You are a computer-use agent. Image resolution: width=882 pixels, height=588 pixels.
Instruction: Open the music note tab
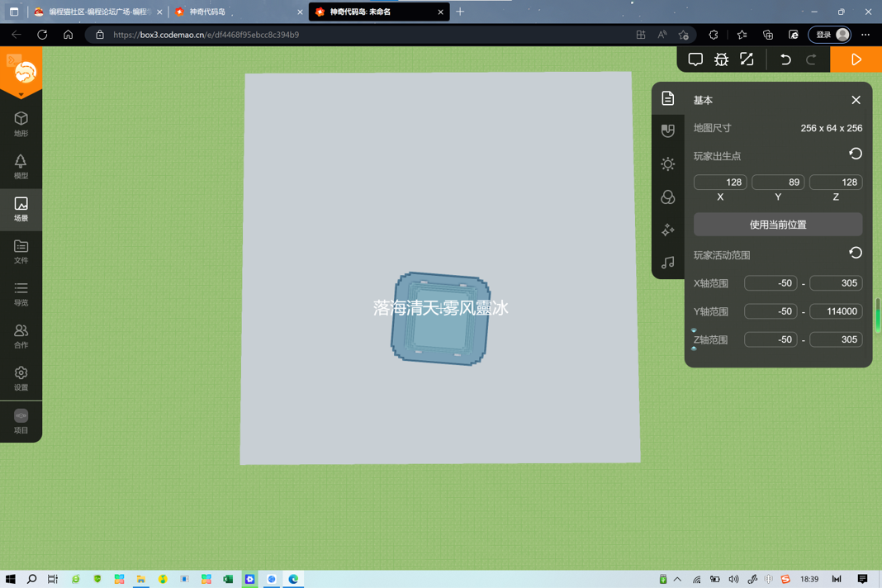click(667, 263)
